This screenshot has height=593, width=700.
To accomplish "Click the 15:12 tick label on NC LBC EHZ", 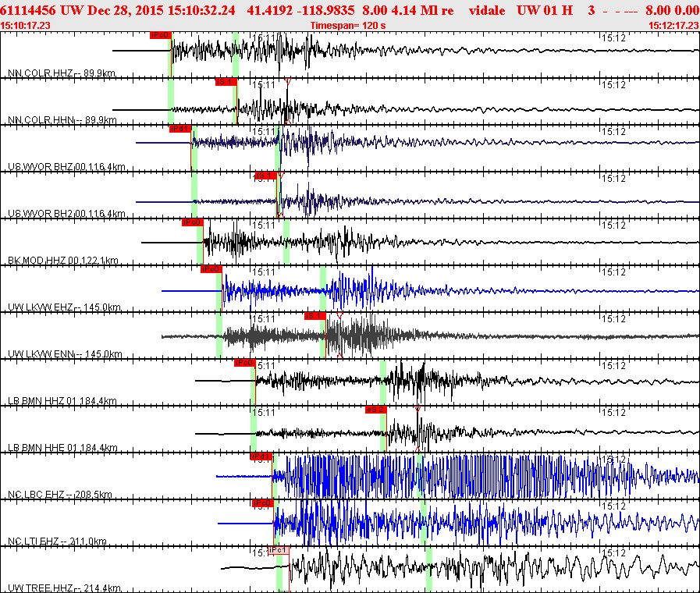I will [614, 460].
